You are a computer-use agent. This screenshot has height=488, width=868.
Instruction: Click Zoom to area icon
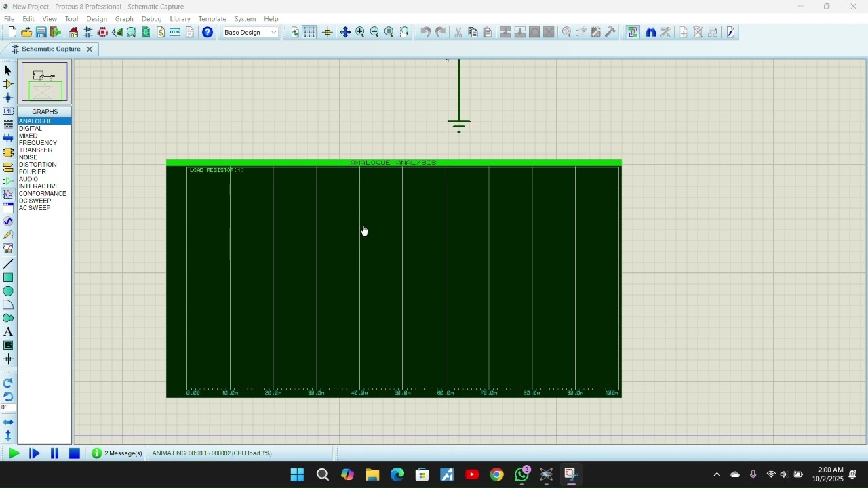tap(404, 33)
